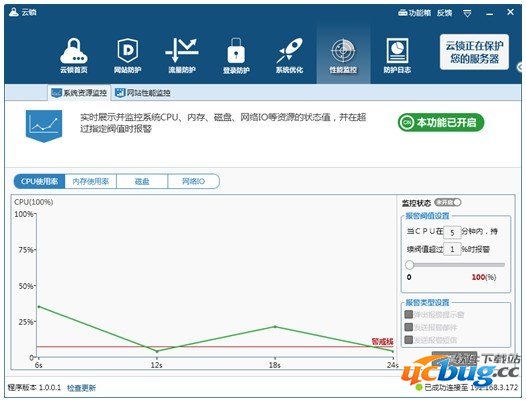
Task: Check 发送报警短信 checkbox
Action: coord(409,340)
